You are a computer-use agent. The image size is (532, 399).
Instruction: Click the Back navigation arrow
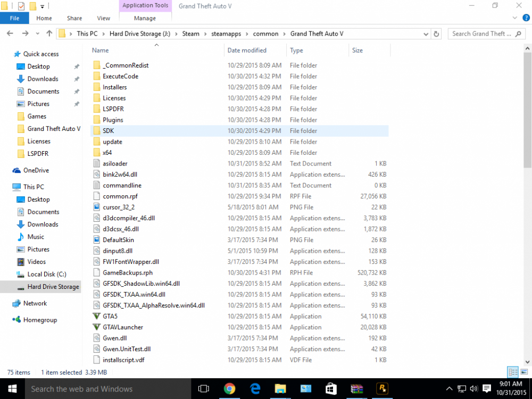point(10,33)
